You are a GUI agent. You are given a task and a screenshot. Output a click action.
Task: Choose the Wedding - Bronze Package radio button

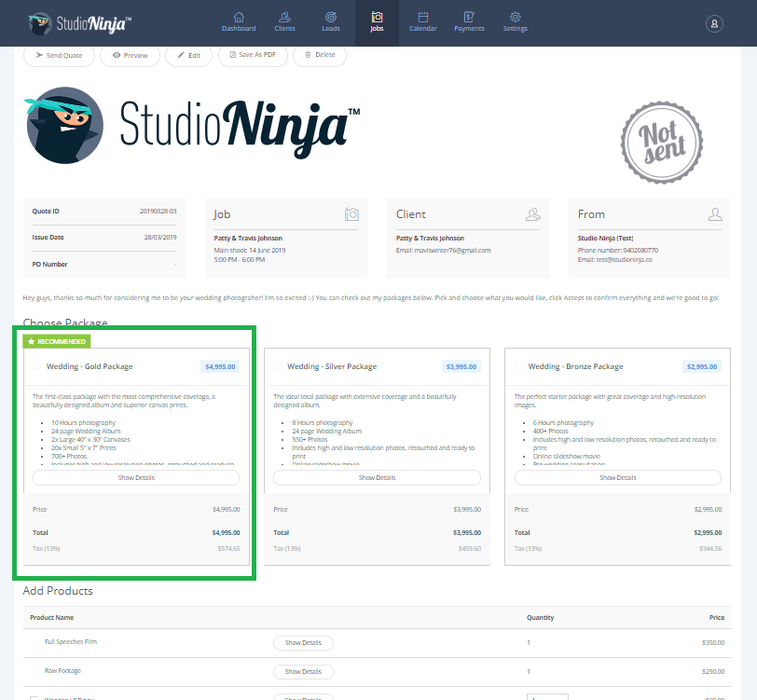pos(518,366)
